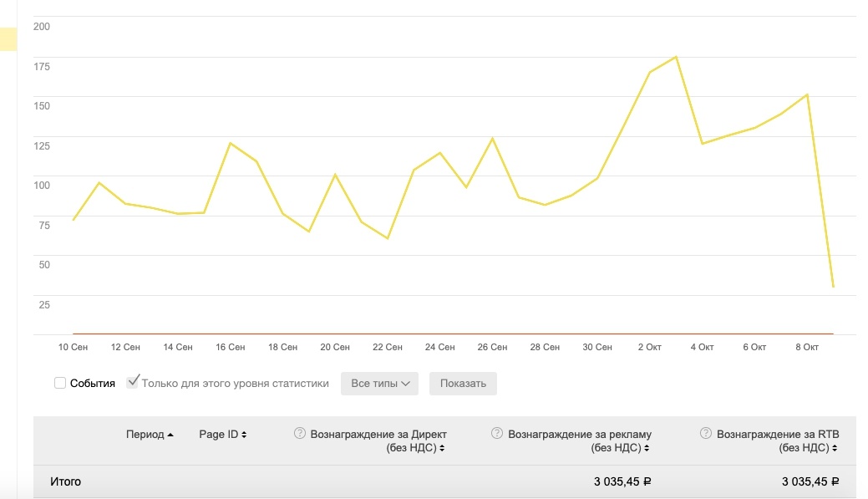Click help icon beside Вознаграждение за Директ
868x499 pixels.
(299, 434)
